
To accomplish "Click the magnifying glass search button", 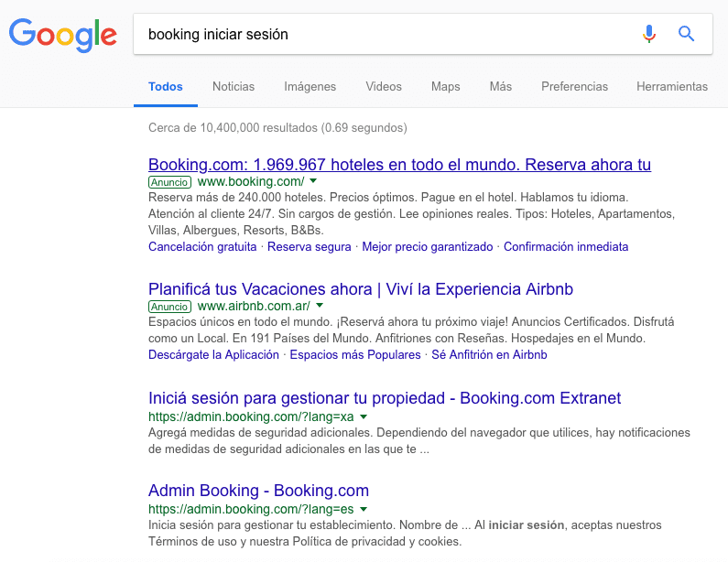I will (x=686, y=34).
